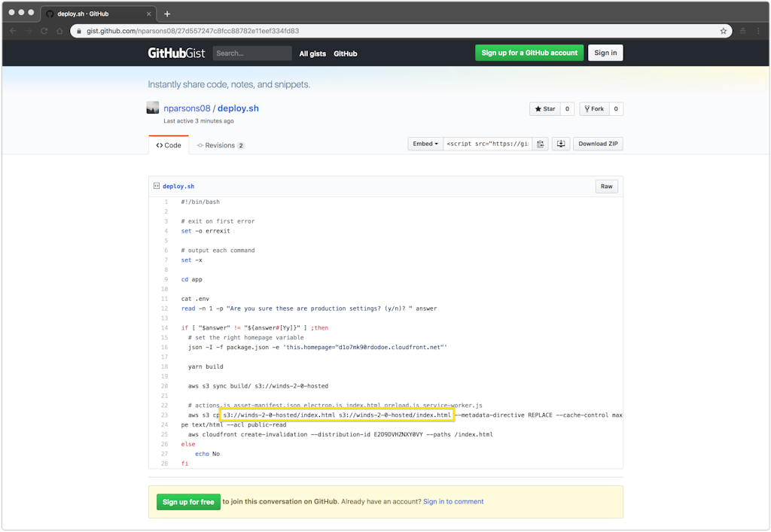Viewport: 771px width, 532px height.
Task: Click the 'echo No' line
Action: (x=208, y=454)
